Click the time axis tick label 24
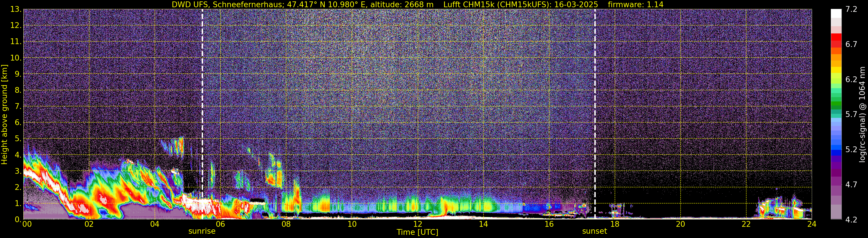The width and height of the screenshot is (868, 238). tap(812, 224)
